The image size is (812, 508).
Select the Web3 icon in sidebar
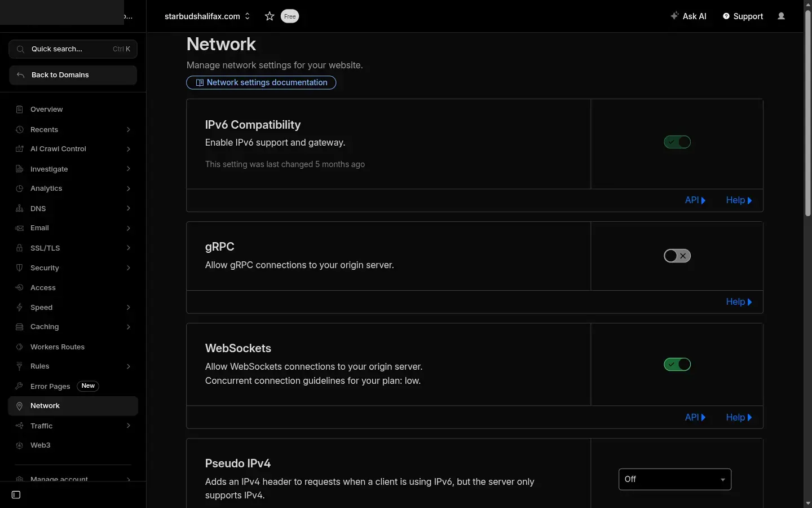(19, 445)
